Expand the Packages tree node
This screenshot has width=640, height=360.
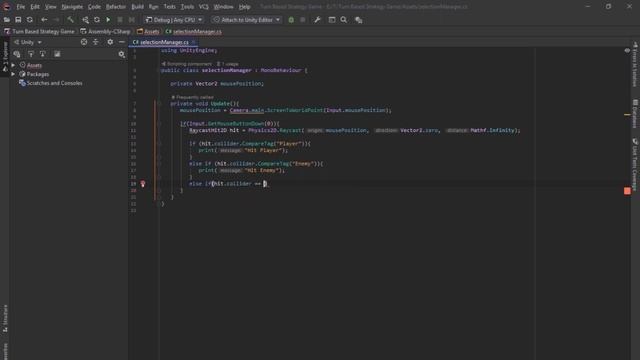pos(13,74)
